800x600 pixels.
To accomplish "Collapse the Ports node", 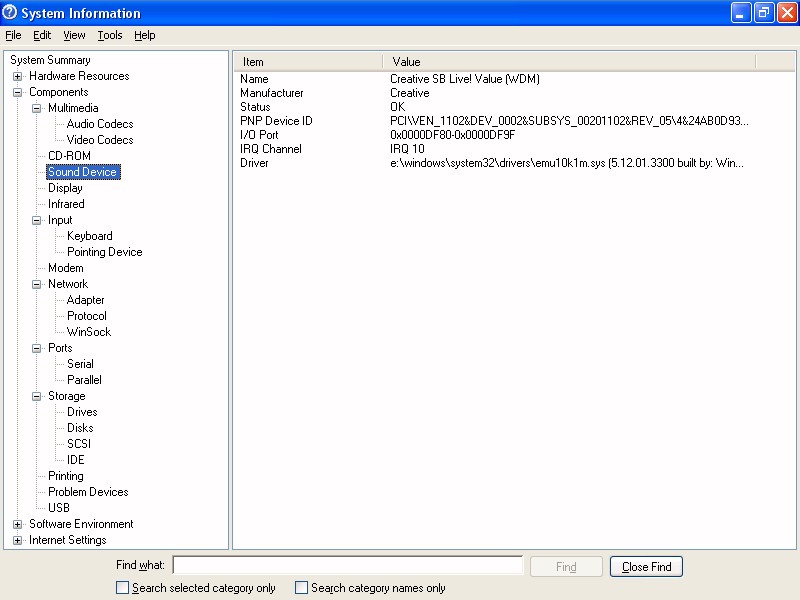I will (36, 348).
